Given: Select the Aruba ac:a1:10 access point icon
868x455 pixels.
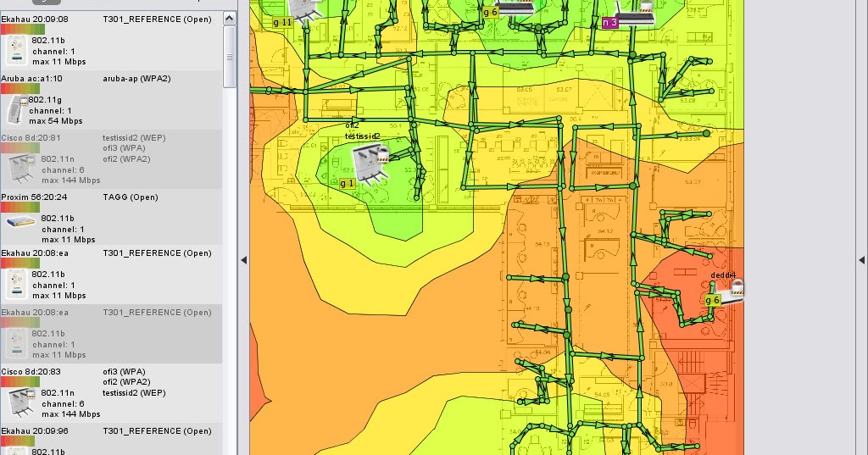Looking at the screenshot, I should point(16,109).
